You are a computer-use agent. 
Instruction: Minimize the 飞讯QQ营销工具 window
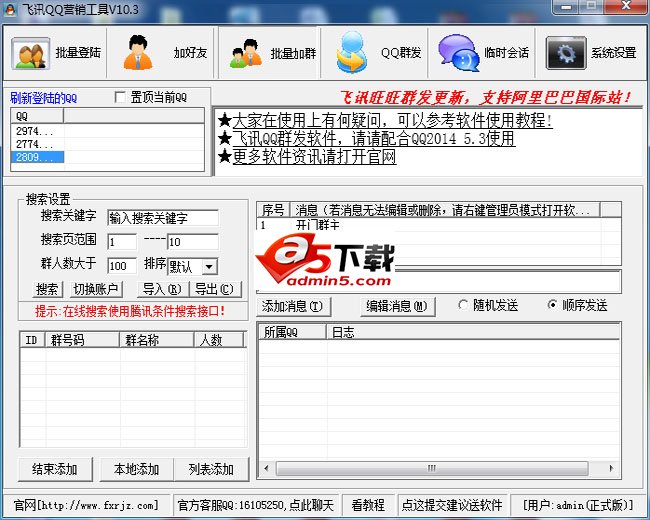click(565, 6)
